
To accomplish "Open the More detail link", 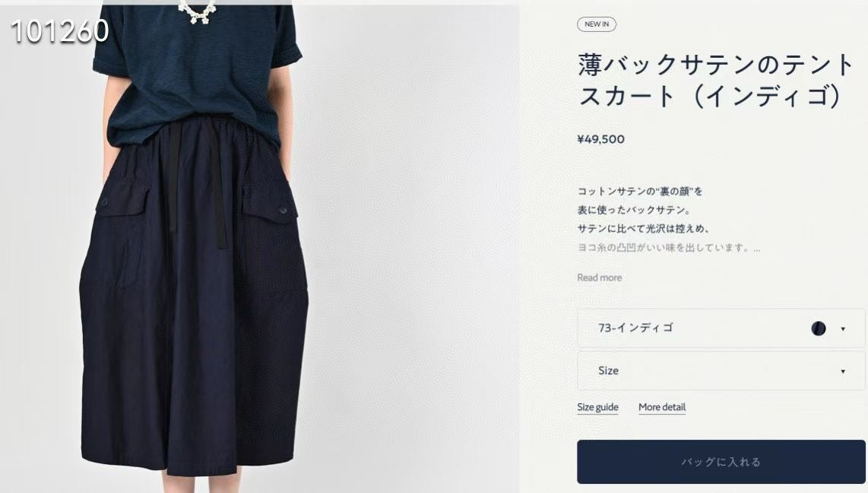I will pyautogui.click(x=662, y=407).
